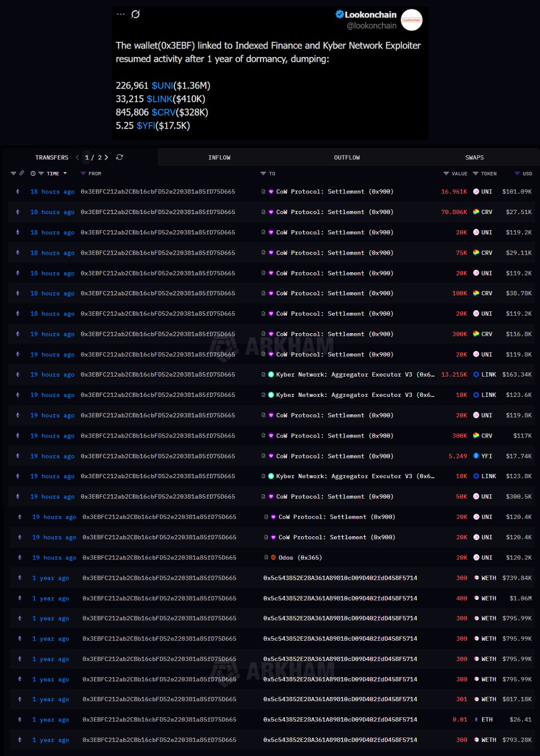This screenshot has width=540, height=756.
Task: Select the TRANSFERS tab
Action: (x=52, y=157)
